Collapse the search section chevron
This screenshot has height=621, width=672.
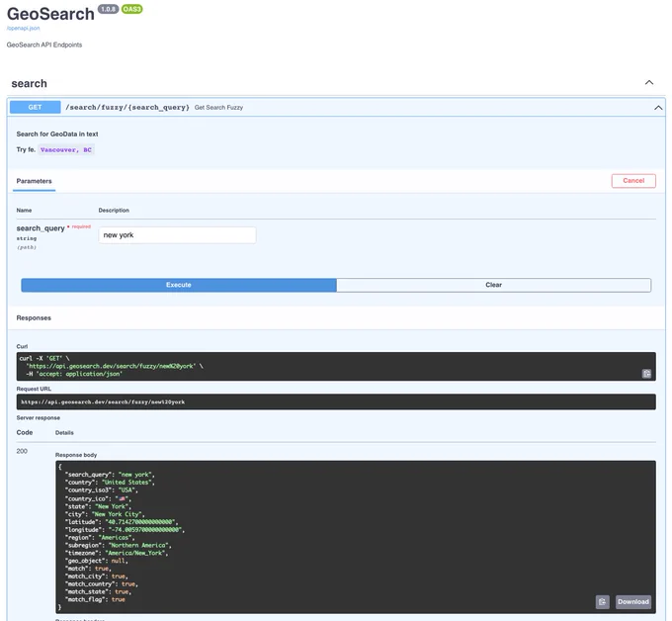[649, 82]
